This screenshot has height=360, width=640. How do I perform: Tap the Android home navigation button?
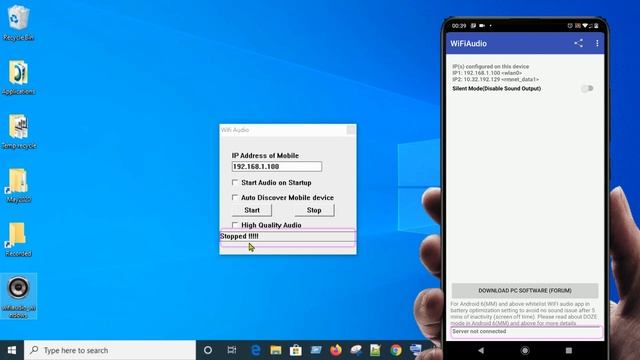click(x=525, y=350)
